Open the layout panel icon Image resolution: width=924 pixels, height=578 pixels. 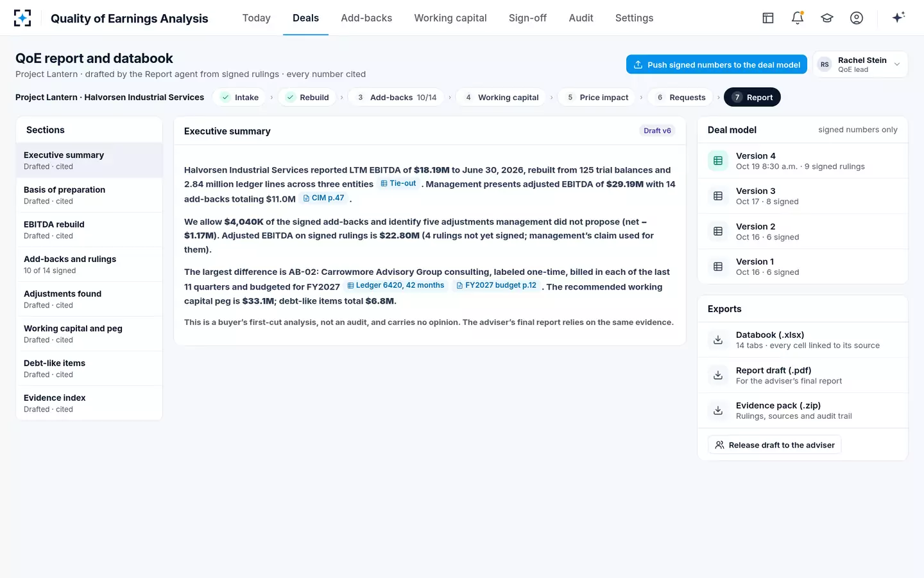[x=768, y=18]
